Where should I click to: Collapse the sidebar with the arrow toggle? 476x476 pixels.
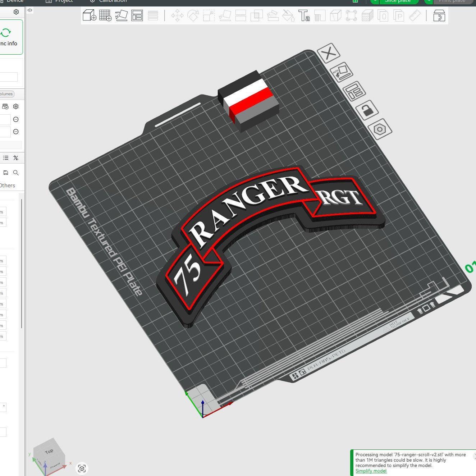(x=30, y=10)
